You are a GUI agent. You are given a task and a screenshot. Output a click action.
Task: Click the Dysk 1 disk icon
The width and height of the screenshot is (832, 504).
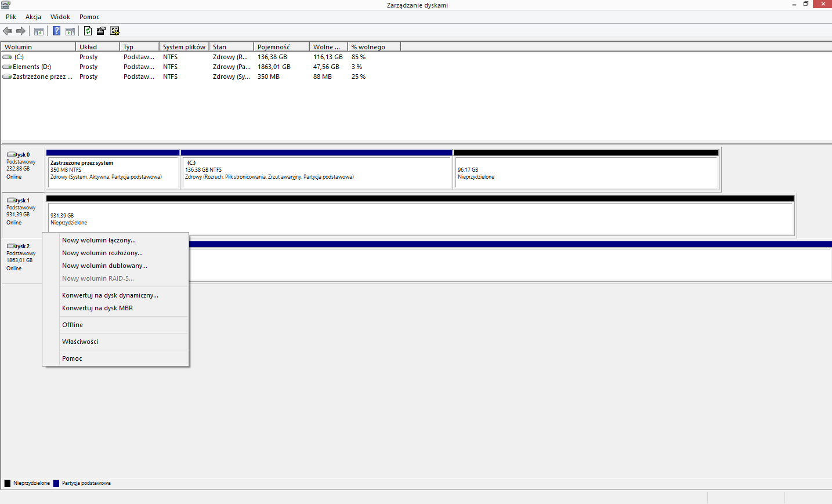[x=12, y=200]
